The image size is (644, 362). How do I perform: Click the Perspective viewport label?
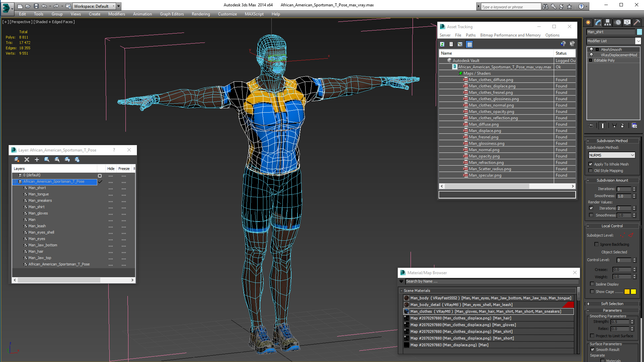(21, 22)
